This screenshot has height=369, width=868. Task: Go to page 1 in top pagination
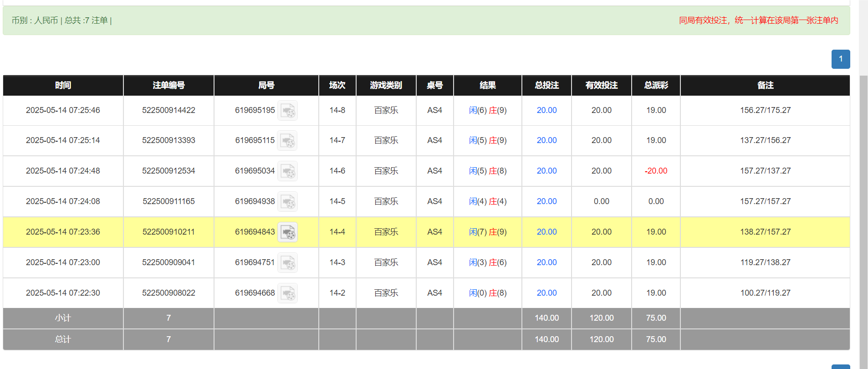tap(840, 59)
